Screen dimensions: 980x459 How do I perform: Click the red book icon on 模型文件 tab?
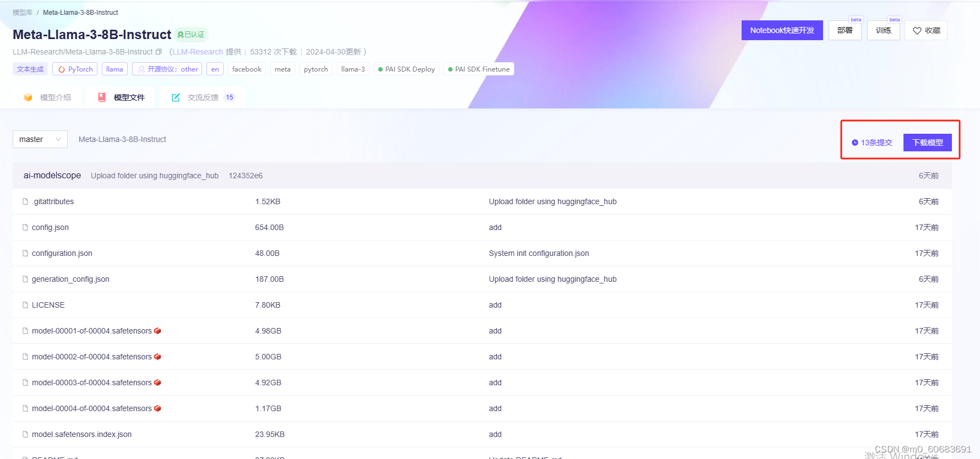[102, 97]
